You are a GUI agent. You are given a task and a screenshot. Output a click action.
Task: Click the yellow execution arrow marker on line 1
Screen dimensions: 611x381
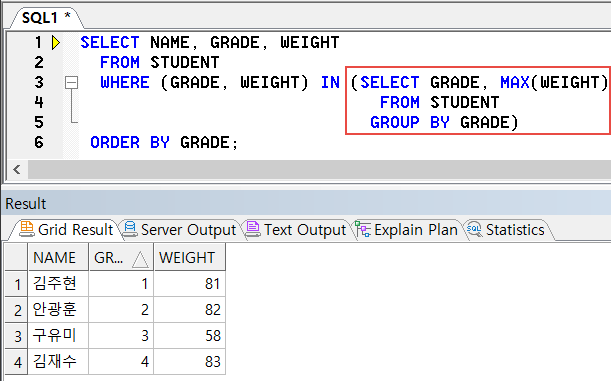56,42
